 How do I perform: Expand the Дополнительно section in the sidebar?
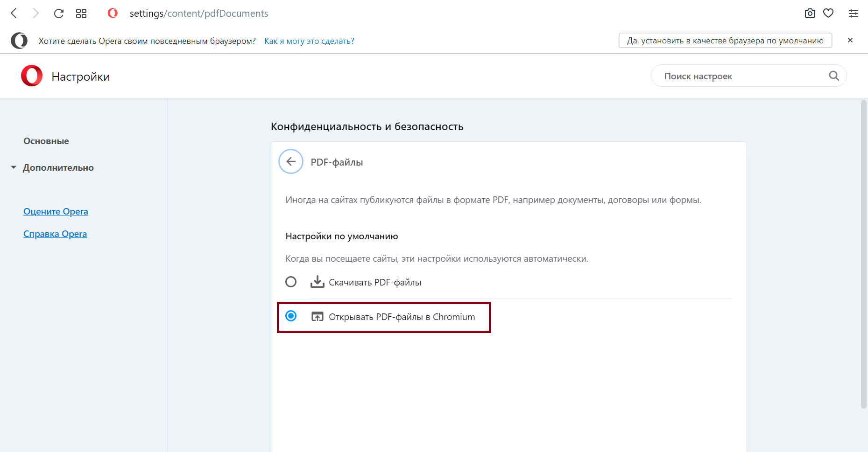click(58, 167)
